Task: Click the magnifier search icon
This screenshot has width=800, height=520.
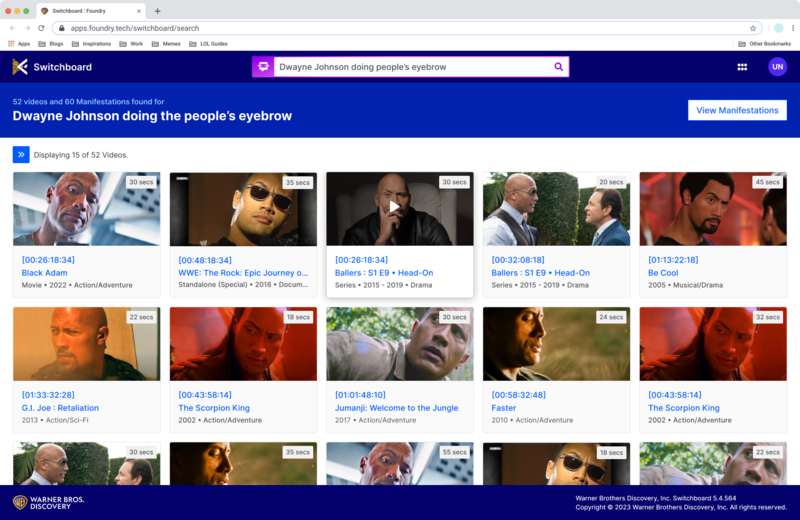Action: pyautogui.click(x=559, y=67)
